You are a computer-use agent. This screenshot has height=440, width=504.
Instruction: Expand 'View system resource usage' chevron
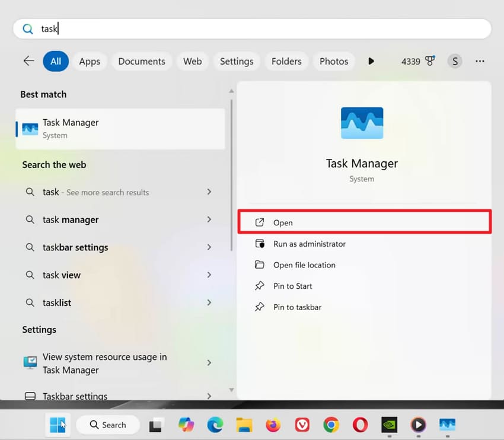coord(209,363)
